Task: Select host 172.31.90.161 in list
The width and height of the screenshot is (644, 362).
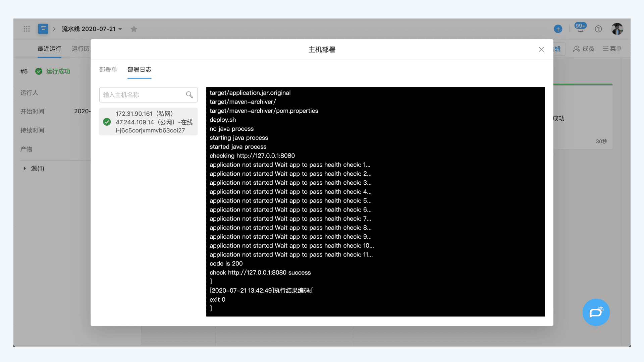Action: coord(148,122)
